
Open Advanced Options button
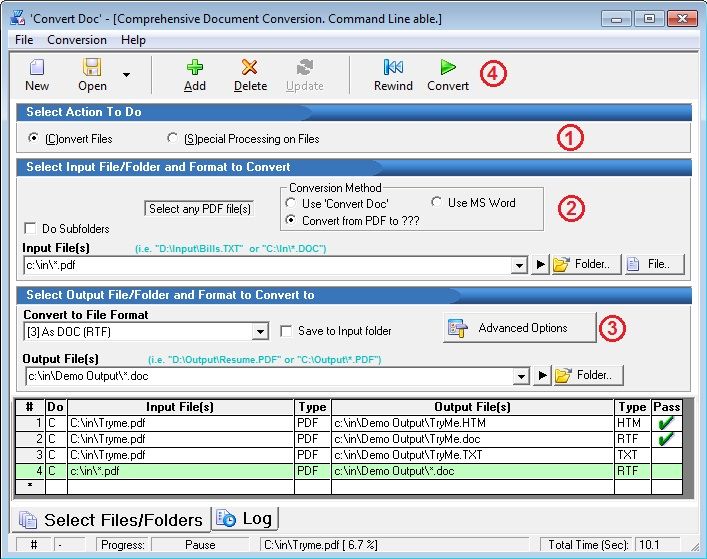coord(519,328)
